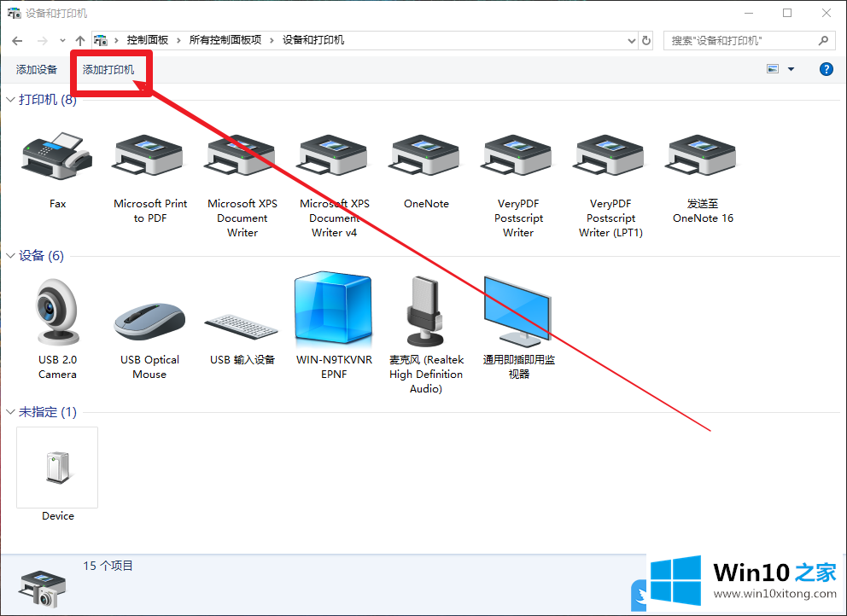
Task: Navigate to 所有控制面板项 breadcrumb
Action: [x=225, y=40]
